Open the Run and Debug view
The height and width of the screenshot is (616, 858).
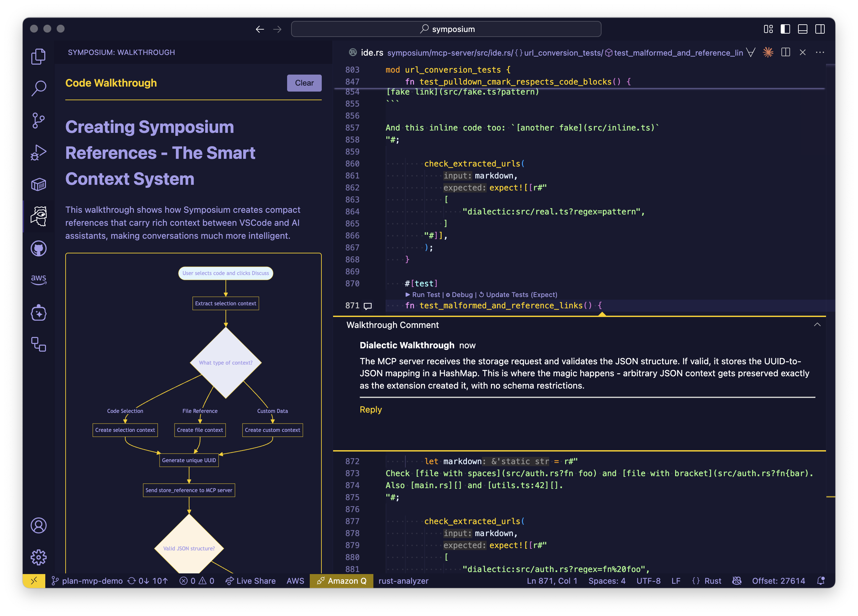38,153
